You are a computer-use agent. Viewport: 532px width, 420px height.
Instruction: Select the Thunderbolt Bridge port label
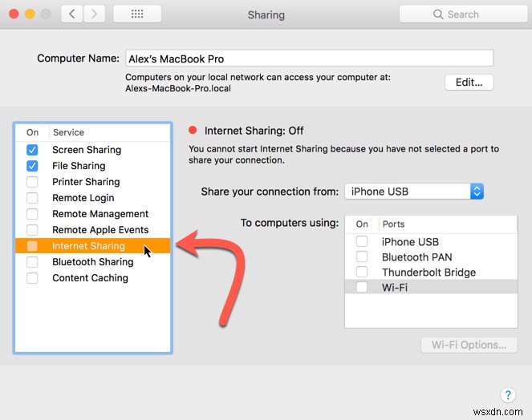428,273
